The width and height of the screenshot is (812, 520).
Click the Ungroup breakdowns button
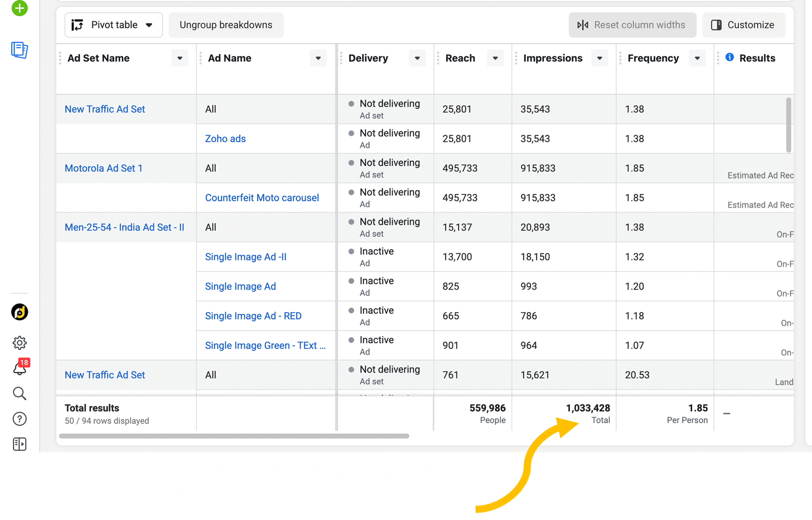[x=226, y=25]
